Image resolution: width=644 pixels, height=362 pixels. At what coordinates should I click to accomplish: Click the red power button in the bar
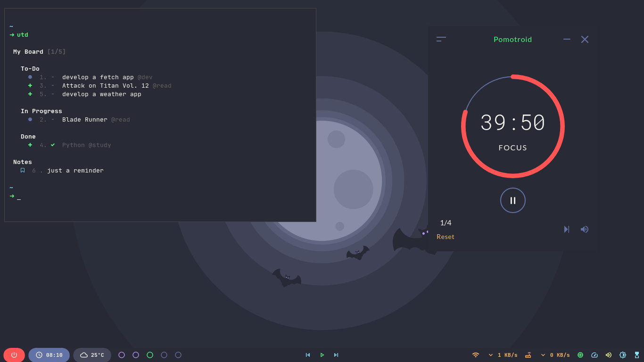pos(14,355)
